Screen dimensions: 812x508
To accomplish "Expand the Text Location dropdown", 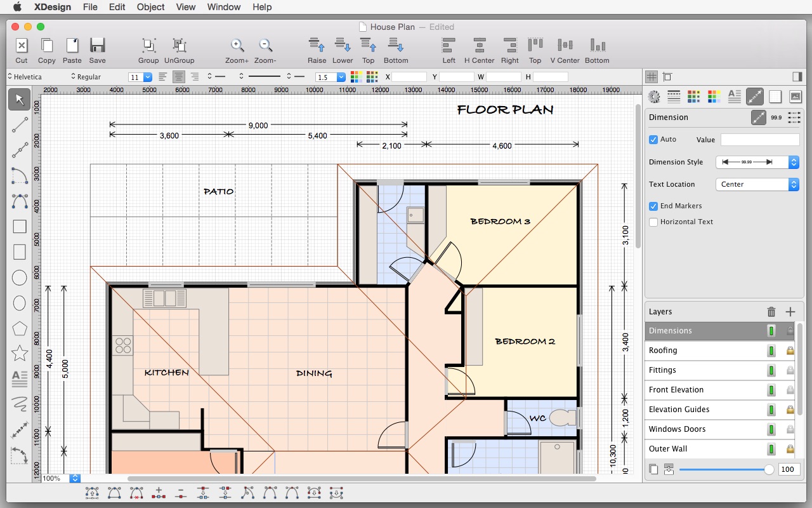I will click(757, 184).
